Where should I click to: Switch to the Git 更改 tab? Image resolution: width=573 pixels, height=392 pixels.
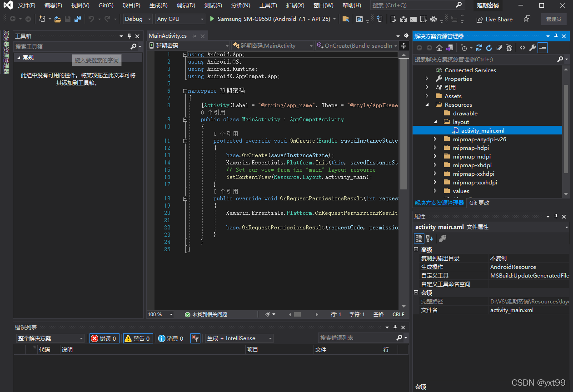479,203
